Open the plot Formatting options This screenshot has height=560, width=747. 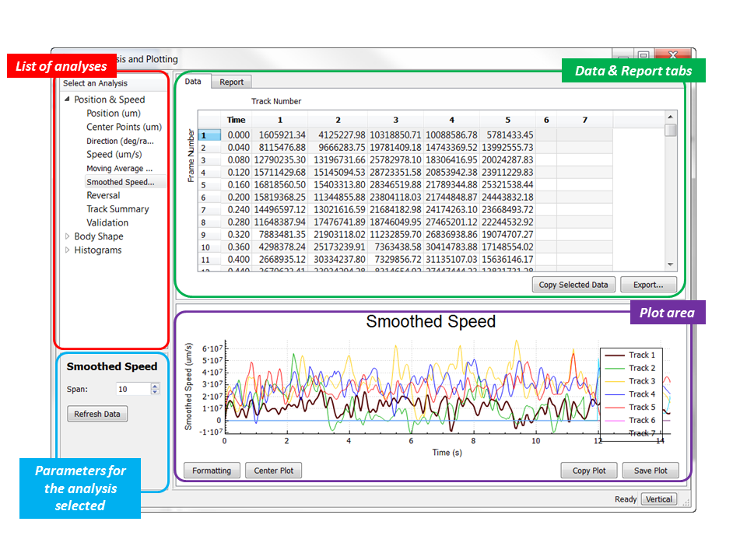[x=212, y=471]
